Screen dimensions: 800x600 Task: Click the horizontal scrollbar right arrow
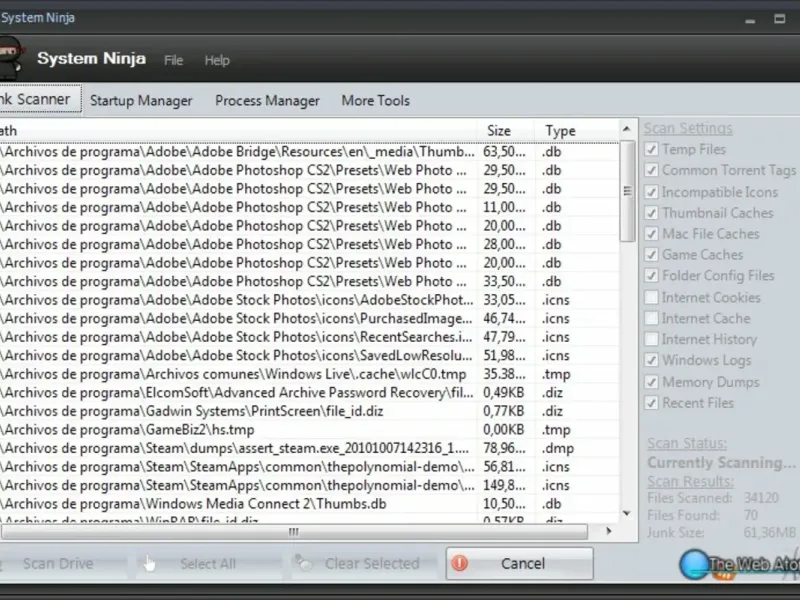coord(608,531)
